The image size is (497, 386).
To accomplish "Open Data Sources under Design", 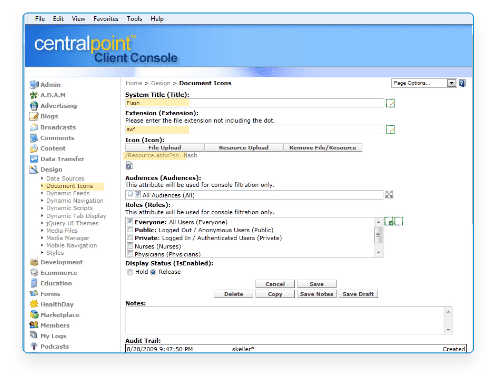I will click(65, 178).
